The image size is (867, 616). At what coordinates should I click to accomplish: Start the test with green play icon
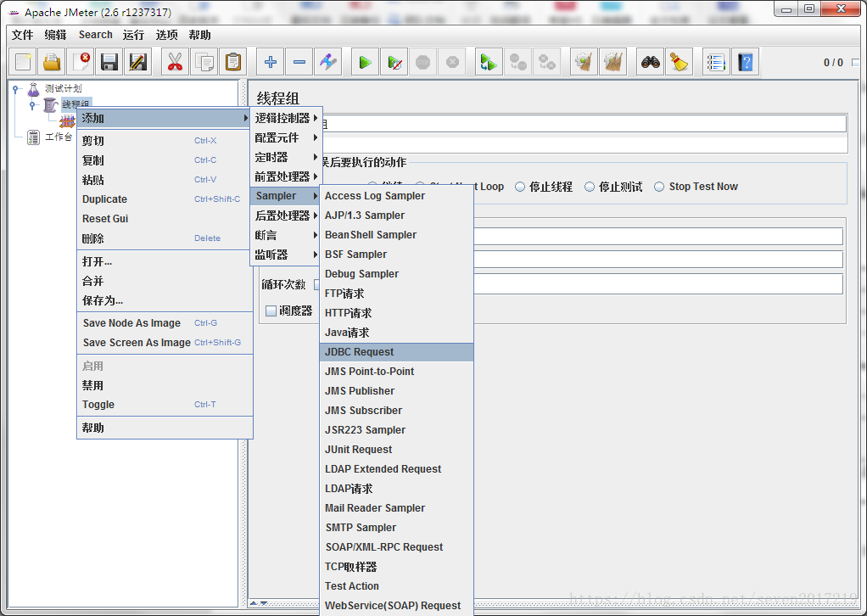(x=365, y=62)
